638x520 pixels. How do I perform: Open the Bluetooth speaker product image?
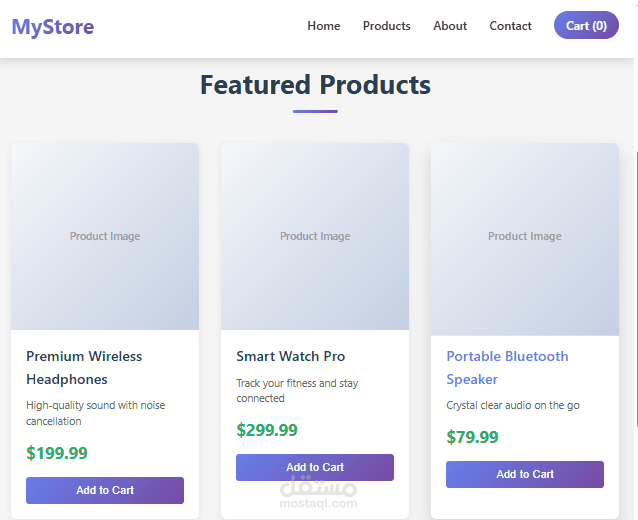tap(525, 236)
